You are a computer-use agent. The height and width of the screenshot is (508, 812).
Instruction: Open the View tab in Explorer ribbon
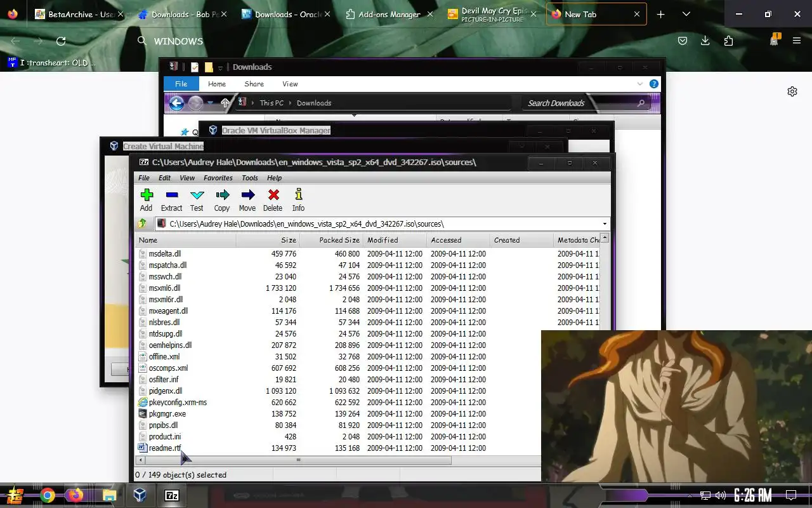(x=290, y=84)
